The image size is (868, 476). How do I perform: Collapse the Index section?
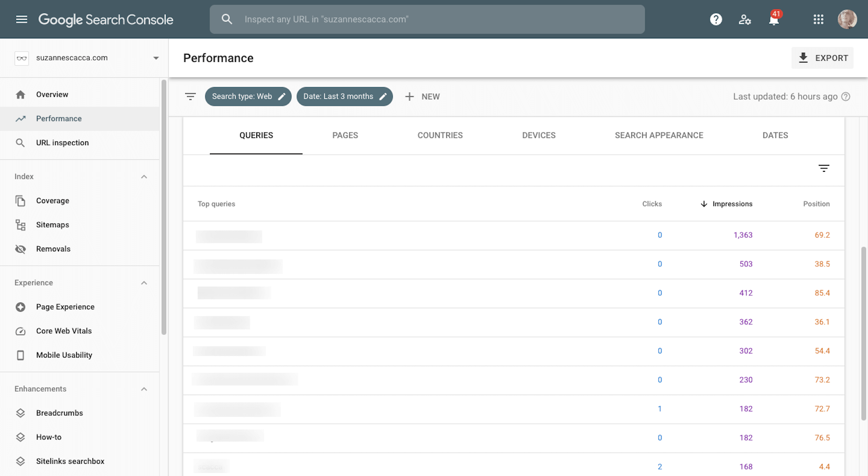(144, 176)
